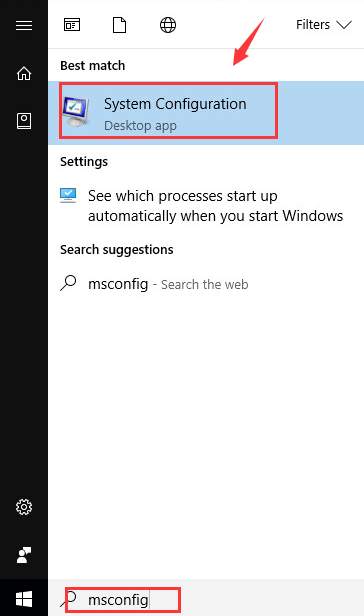Viewport: 364px width, 616px height.
Task: Click the monitor icon beside startup setting
Action: 68,195
